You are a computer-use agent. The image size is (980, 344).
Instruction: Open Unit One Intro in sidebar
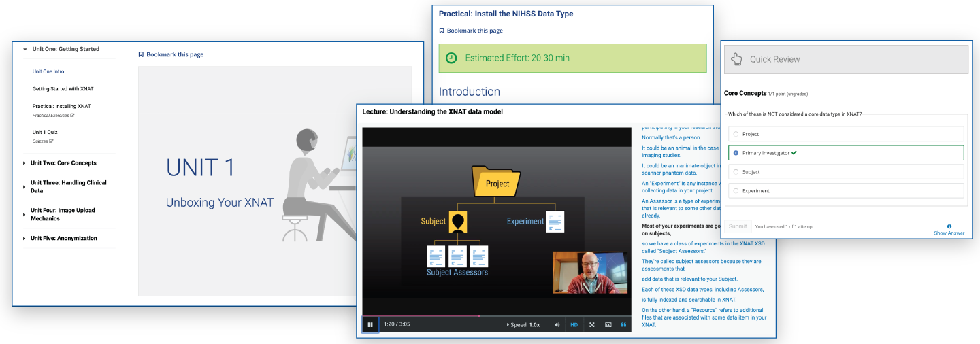[x=48, y=71]
